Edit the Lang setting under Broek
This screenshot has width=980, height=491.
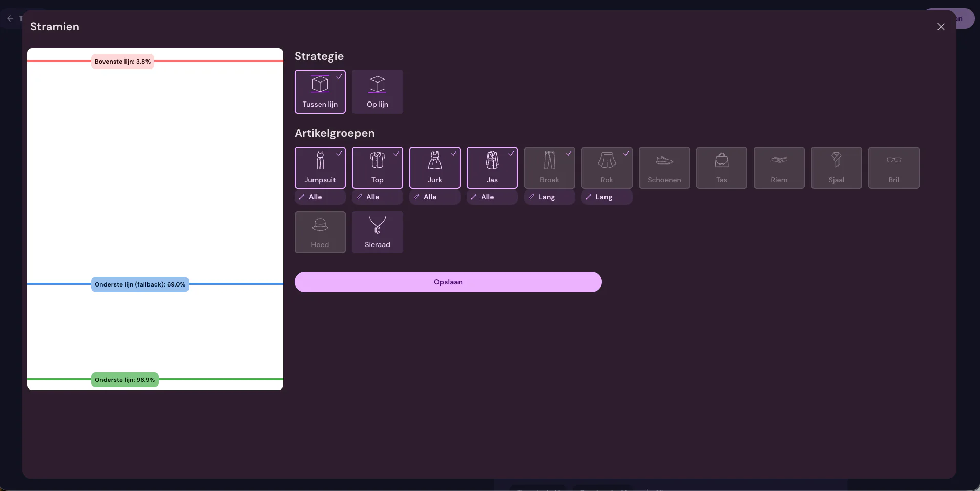tap(550, 197)
